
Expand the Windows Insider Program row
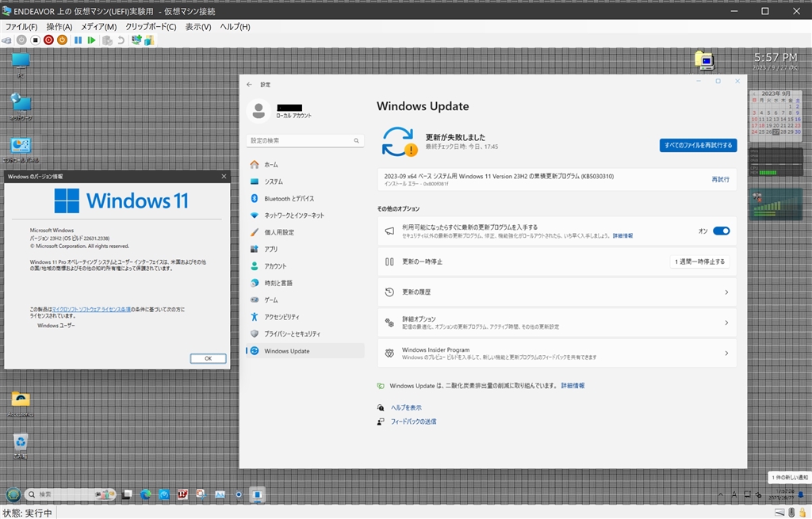point(557,353)
